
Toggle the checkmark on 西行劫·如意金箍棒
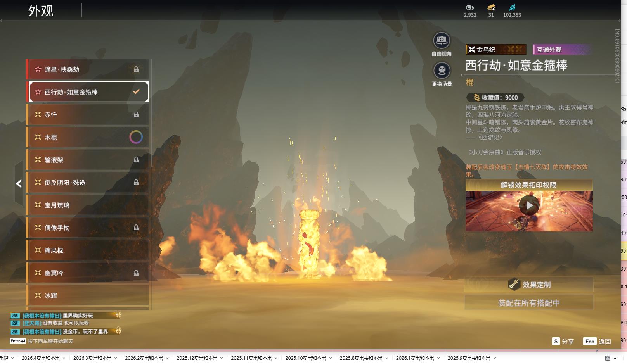click(136, 92)
